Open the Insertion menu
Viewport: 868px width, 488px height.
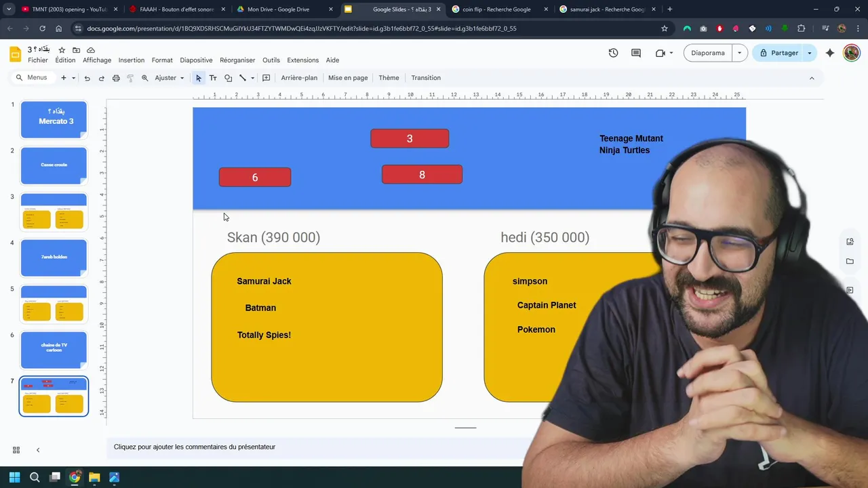[x=132, y=60]
